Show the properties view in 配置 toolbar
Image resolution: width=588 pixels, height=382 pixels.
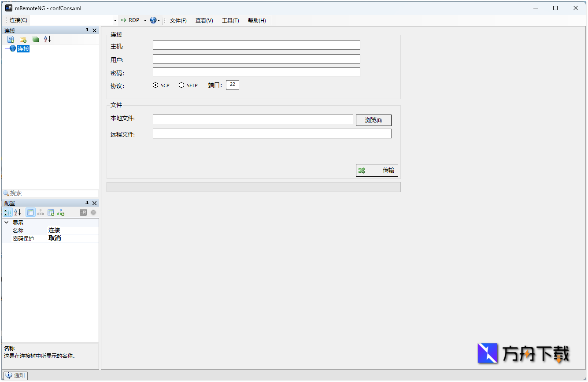pos(30,212)
